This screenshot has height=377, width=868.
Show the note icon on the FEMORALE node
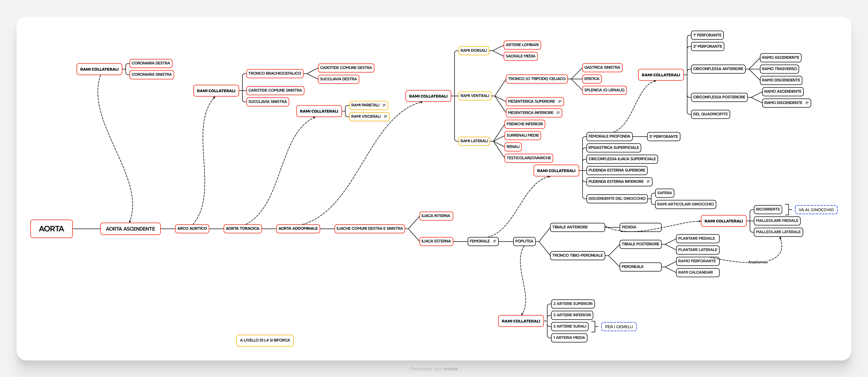click(495, 241)
